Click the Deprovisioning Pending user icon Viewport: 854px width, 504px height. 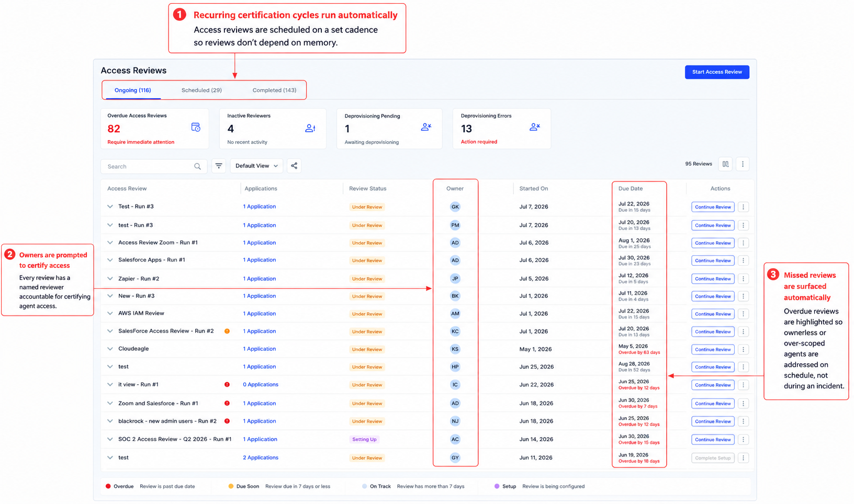426,127
